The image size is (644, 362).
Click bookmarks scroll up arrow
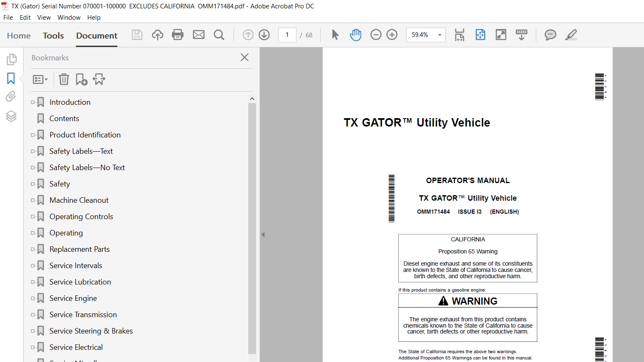coord(252,99)
